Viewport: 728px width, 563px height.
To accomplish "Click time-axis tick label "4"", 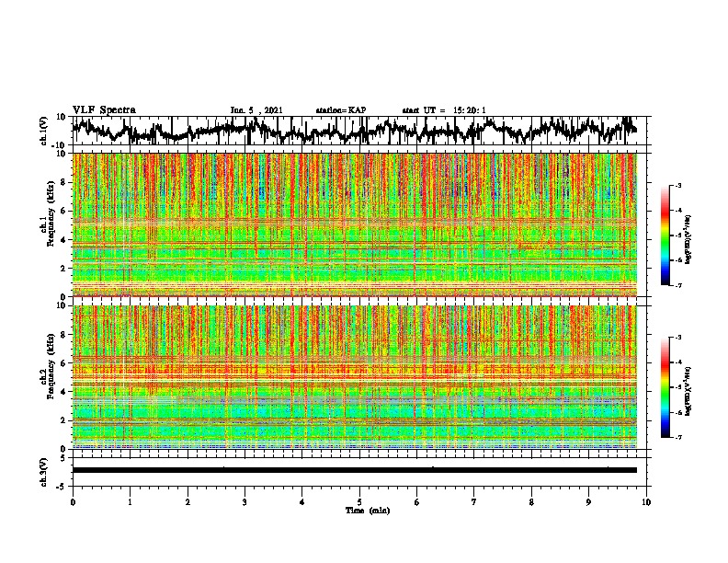I will click(302, 502).
